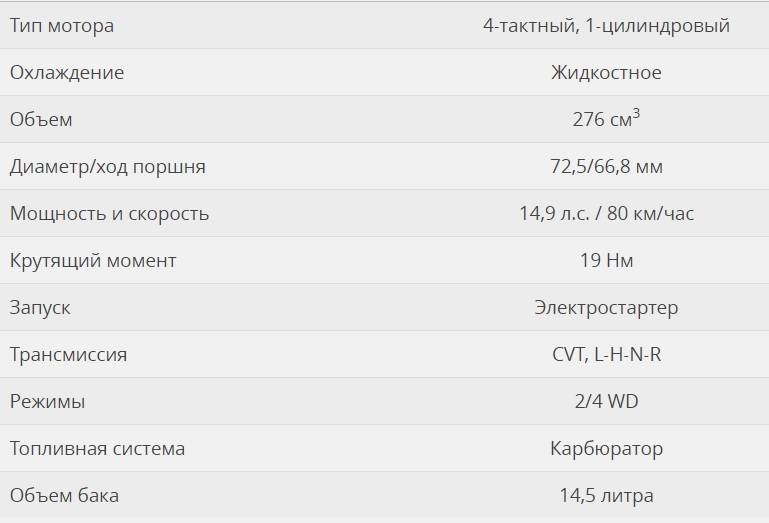Click the 'Диаметр/ход поршня' label
Image resolution: width=769 pixels, height=523 pixels.
point(108,167)
